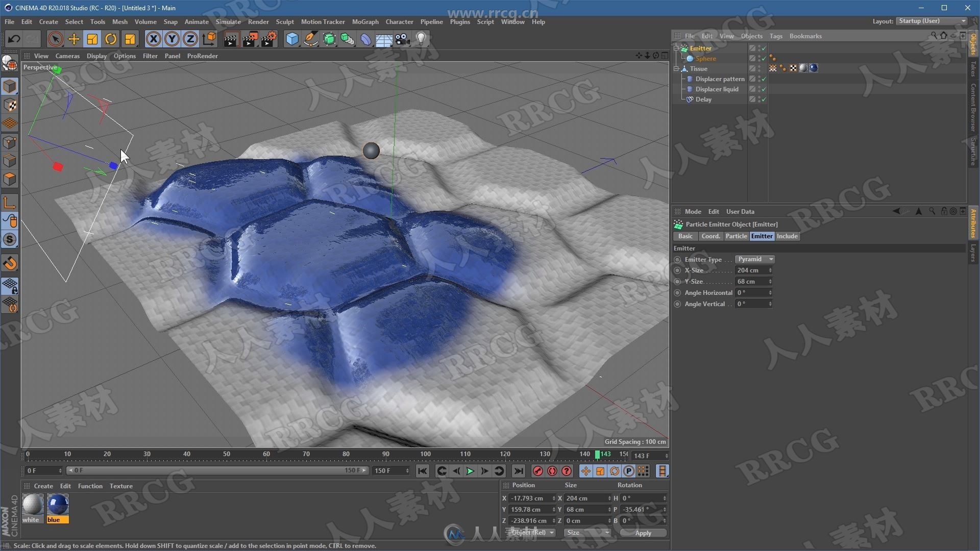The height and width of the screenshot is (551, 980).
Task: Toggle Autokeying red button
Action: [552, 471]
